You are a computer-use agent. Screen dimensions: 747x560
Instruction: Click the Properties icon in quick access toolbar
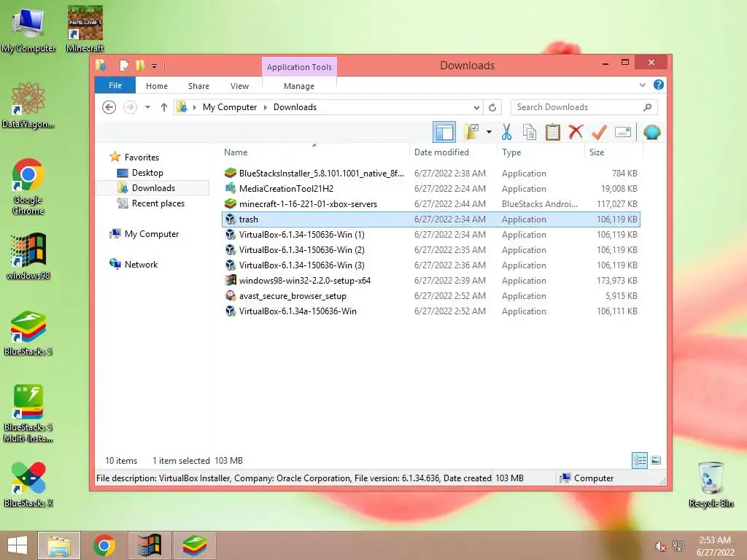pyautogui.click(x=124, y=65)
